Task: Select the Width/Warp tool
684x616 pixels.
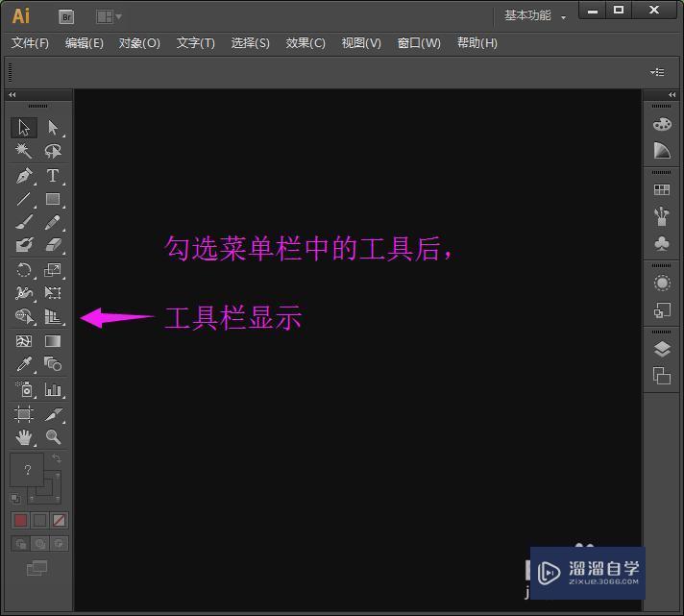Action: point(24,293)
